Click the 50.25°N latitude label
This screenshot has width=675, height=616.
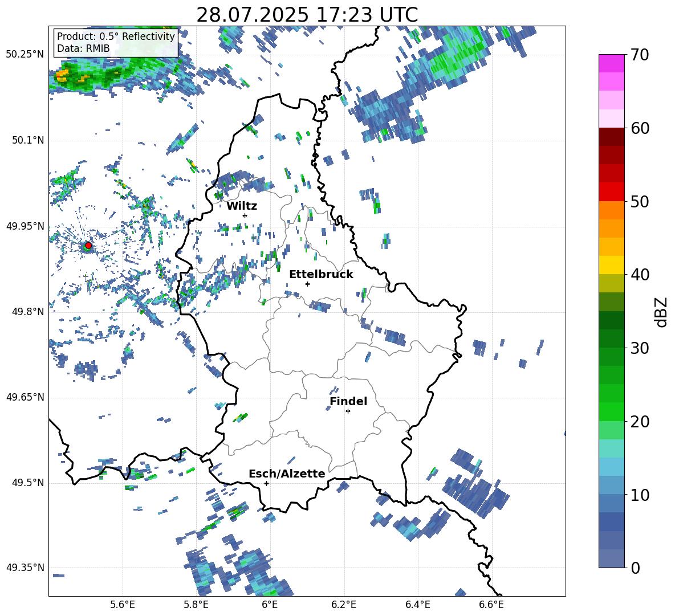click(25, 55)
